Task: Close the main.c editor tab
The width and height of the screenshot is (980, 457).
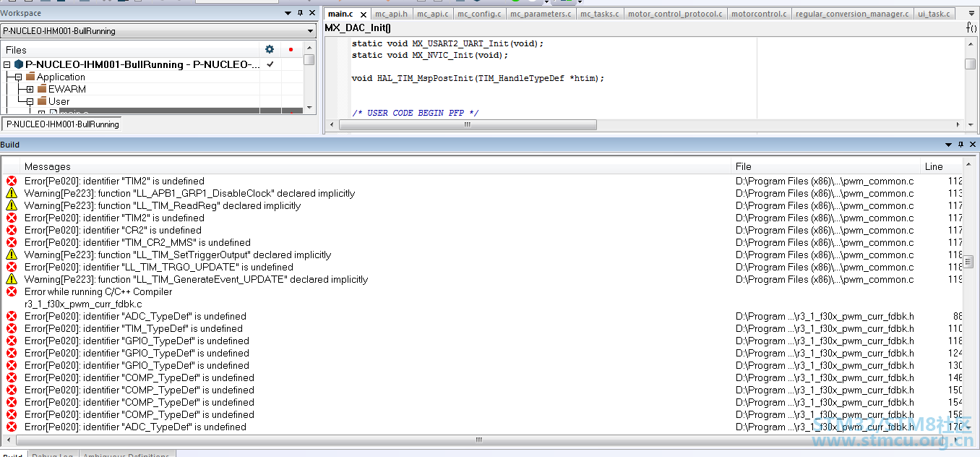Action: coord(364,14)
